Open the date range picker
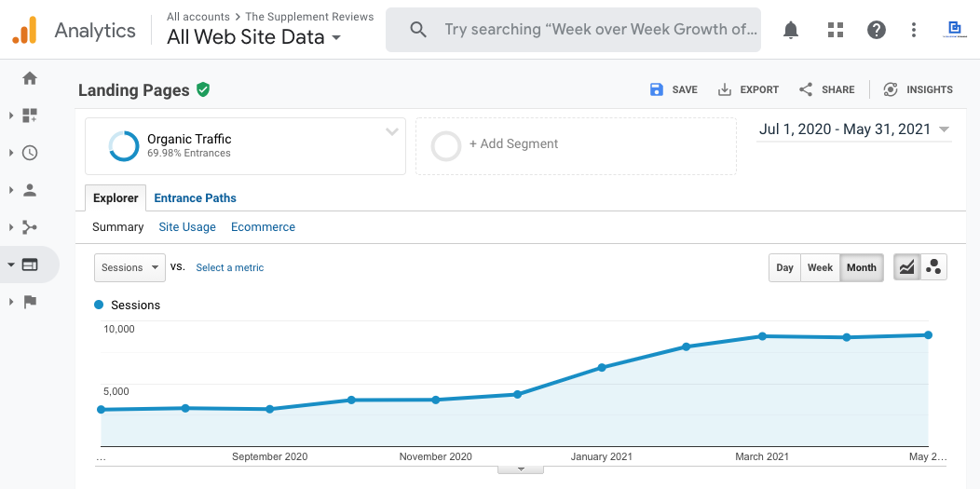The width and height of the screenshot is (980, 489). pyautogui.click(x=853, y=129)
